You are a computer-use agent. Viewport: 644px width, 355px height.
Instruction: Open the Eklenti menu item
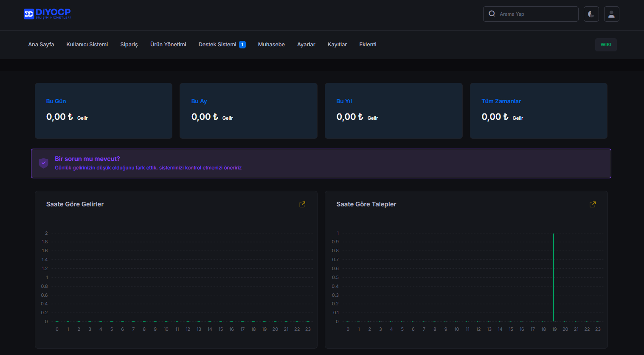368,45
